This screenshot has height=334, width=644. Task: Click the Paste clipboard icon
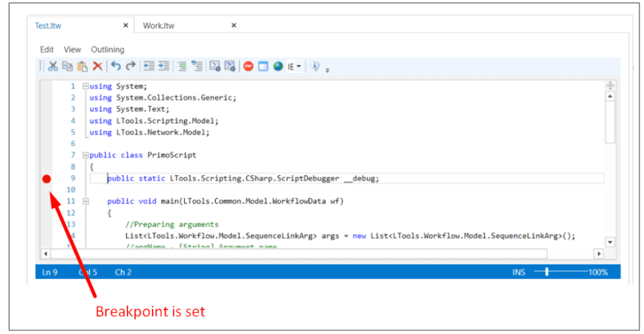pyautogui.click(x=82, y=67)
